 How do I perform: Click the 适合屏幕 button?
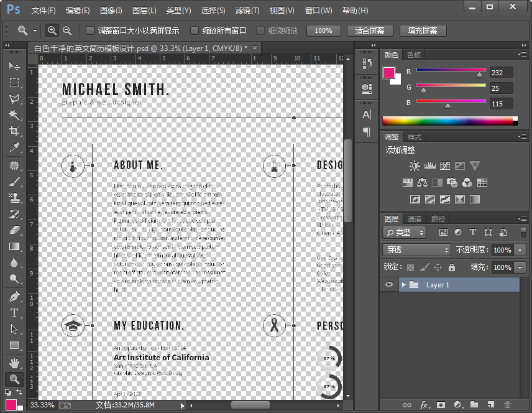point(369,30)
